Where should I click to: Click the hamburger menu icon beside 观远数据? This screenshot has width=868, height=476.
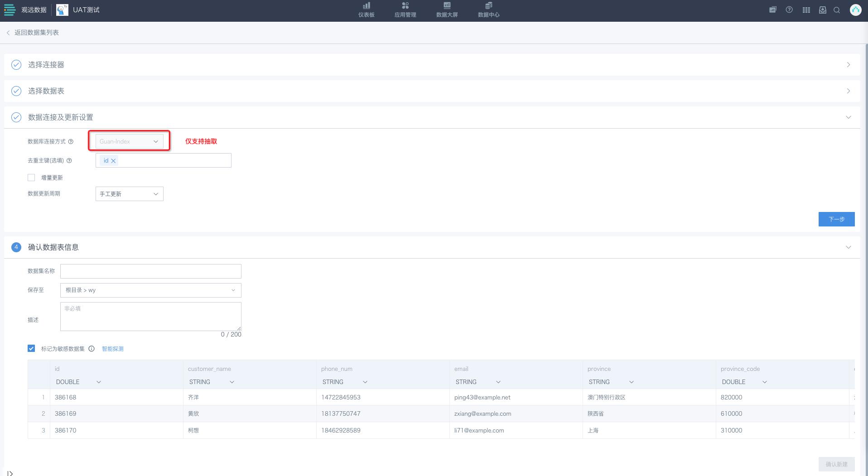coord(10,10)
